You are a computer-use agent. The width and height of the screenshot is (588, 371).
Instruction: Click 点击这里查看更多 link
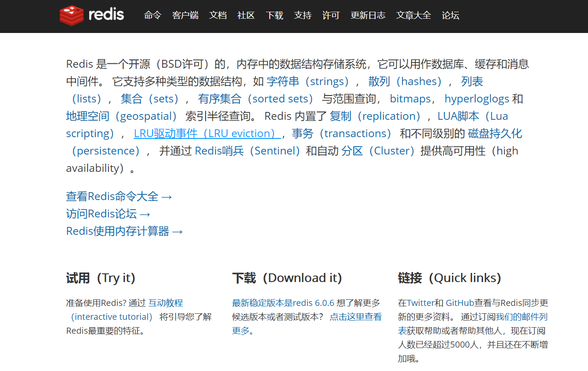[x=356, y=317]
